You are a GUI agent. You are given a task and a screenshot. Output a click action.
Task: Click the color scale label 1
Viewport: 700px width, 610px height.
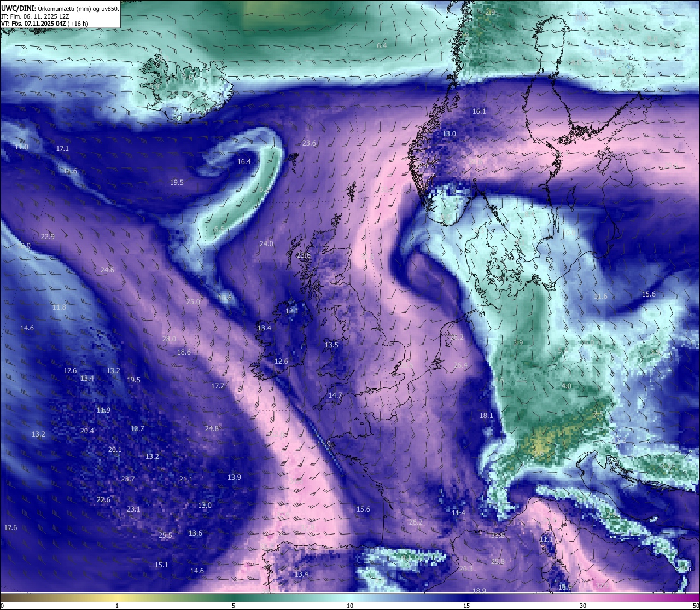click(x=117, y=606)
